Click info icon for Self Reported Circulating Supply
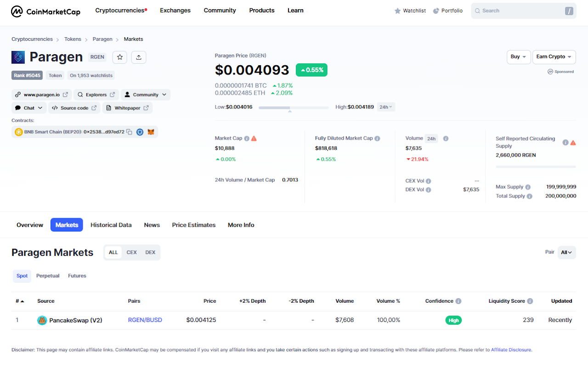 pyautogui.click(x=565, y=142)
